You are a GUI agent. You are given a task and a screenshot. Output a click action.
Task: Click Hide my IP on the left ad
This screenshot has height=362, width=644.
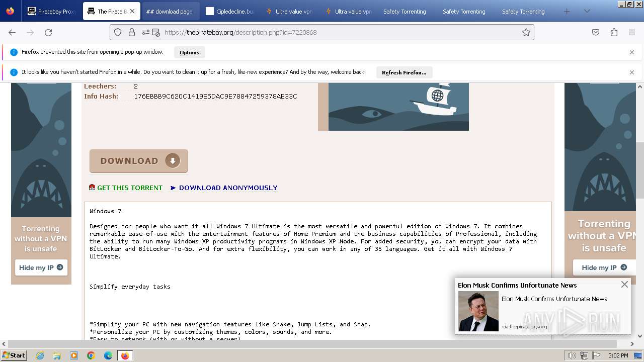pyautogui.click(x=41, y=267)
